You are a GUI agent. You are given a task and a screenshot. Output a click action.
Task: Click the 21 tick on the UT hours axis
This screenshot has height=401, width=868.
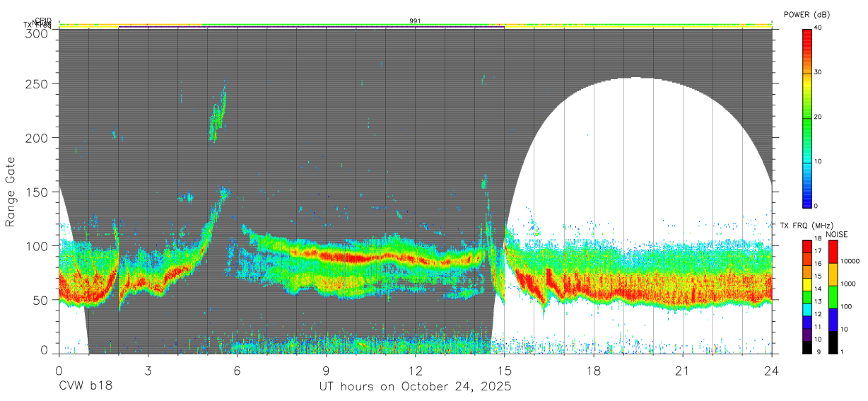(682, 370)
